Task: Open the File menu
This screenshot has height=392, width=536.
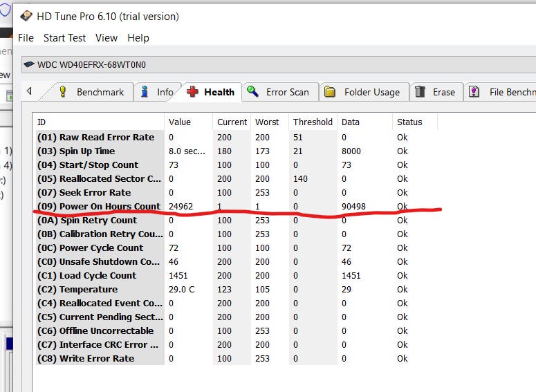Action: pyautogui.click(x=26, y=38)
